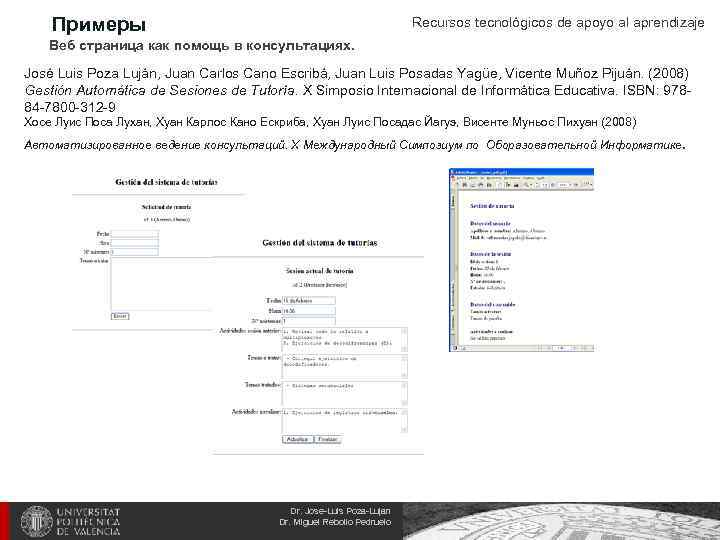
Task: Click the Dr. Jose-Luis Poza-Lujan name in footer
Action: 340,511
